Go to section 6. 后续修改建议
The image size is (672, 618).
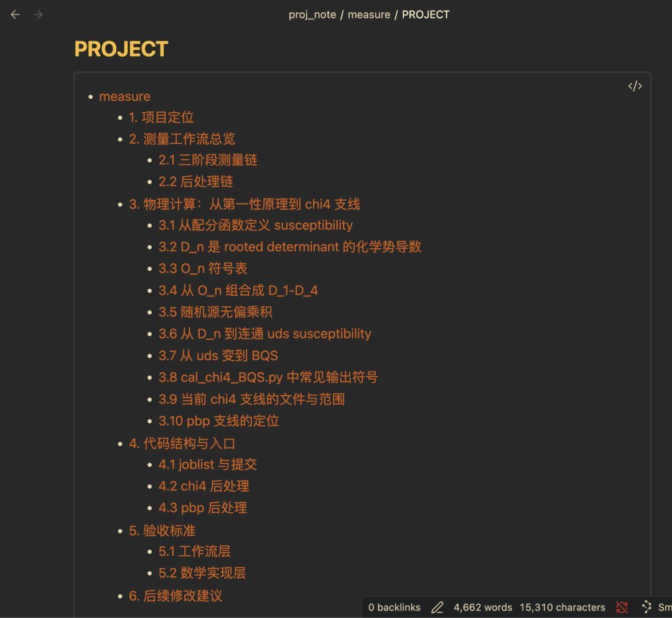click(x=175, y=596)
